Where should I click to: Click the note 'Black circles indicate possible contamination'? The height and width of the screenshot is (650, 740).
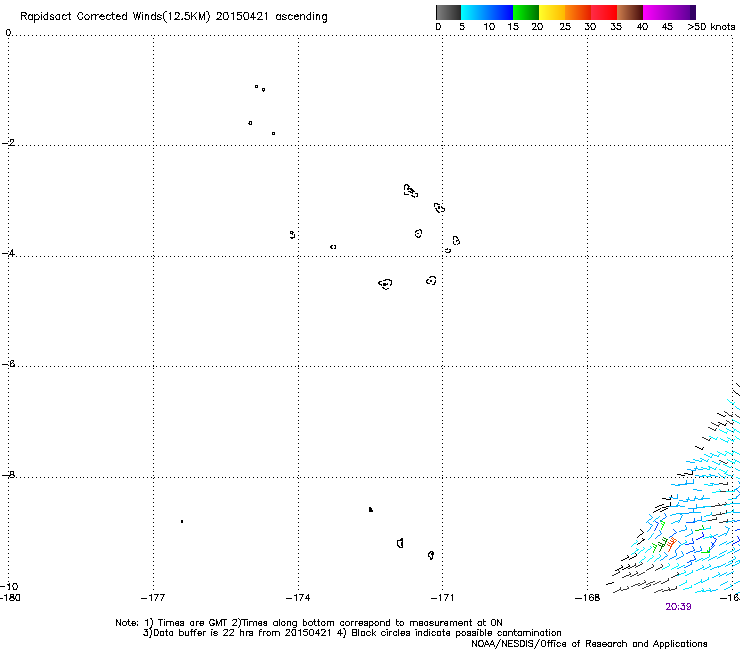tap(456, 633)
